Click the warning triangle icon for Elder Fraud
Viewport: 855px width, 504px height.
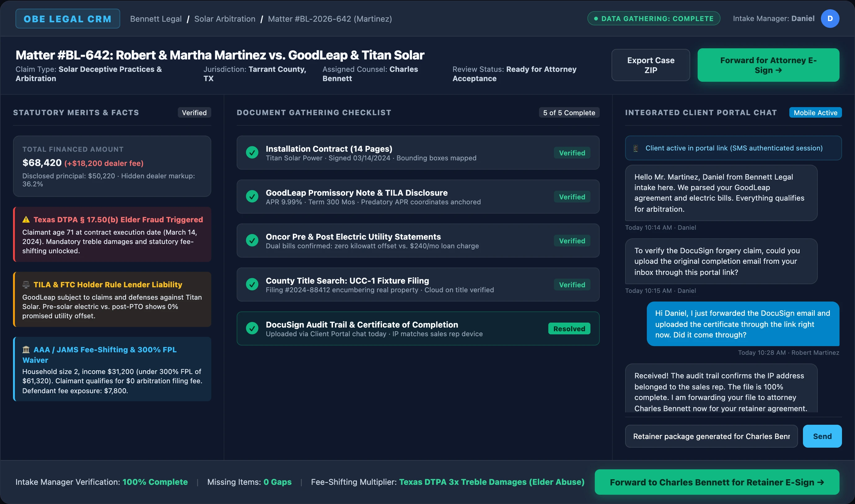pyautogui.click(x=26, y=220)
